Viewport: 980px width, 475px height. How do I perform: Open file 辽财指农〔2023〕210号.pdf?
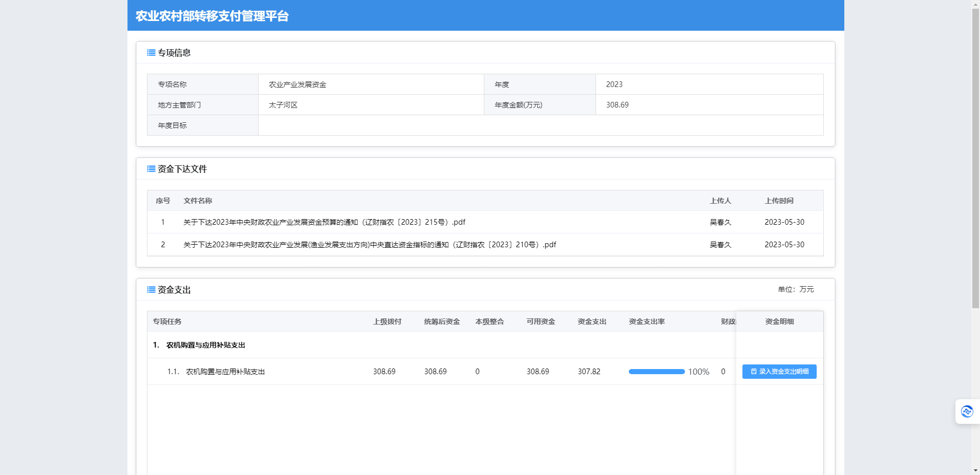(370, 245)
